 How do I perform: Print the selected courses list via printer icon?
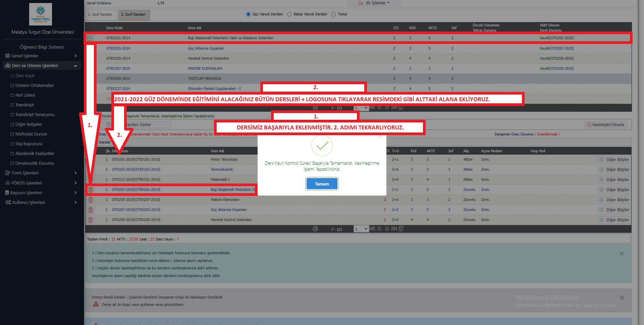[x=315, y=229]
